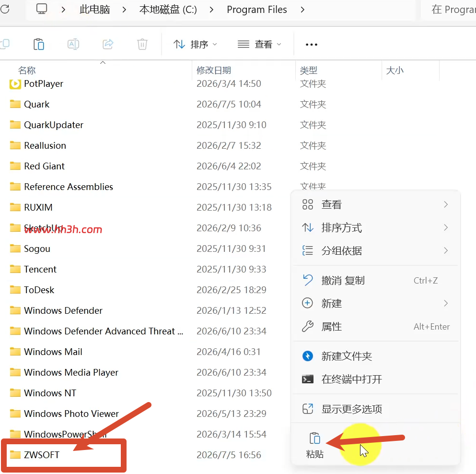Select the Reference Assemblies folder name
This screenshot has width=476, height=474.
pyautogui.click(x=68, y=187)
